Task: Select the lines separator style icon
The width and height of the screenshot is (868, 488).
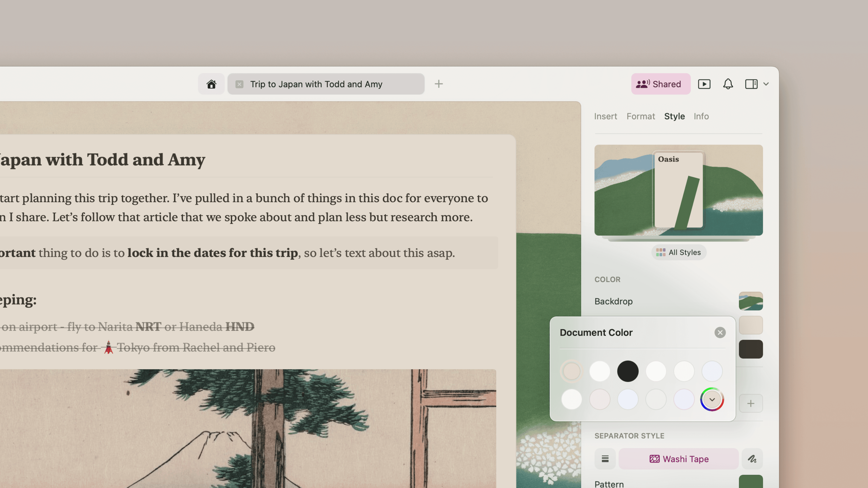Action: (605, 459)
